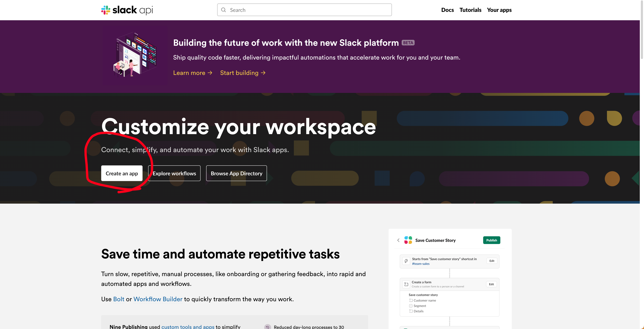The width and height of the screenshot is (644, 329).
Task: Click Edit on the shortcut trigger step
Action: [x=491, y=261]
